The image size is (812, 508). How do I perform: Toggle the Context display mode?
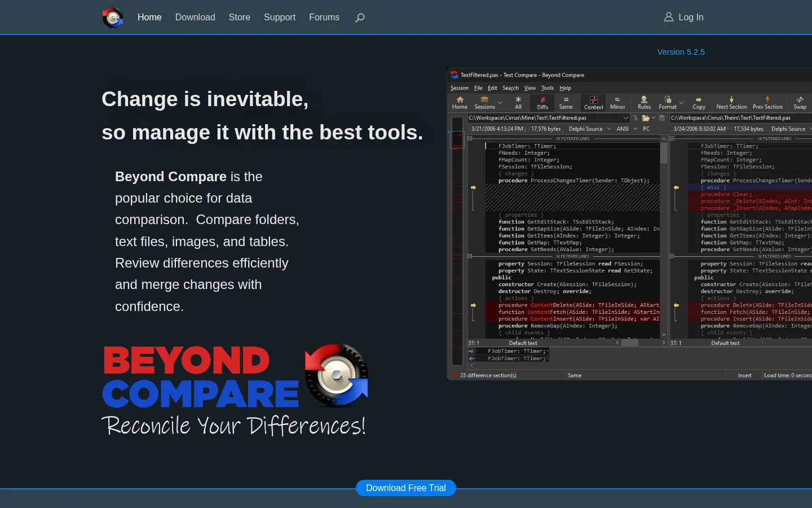593,103
